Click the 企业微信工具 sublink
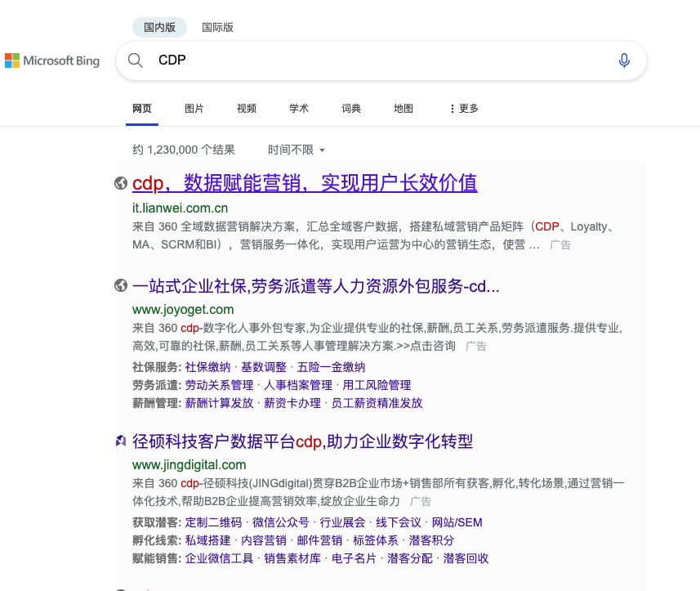700x591 pixels. coord(219,558)
